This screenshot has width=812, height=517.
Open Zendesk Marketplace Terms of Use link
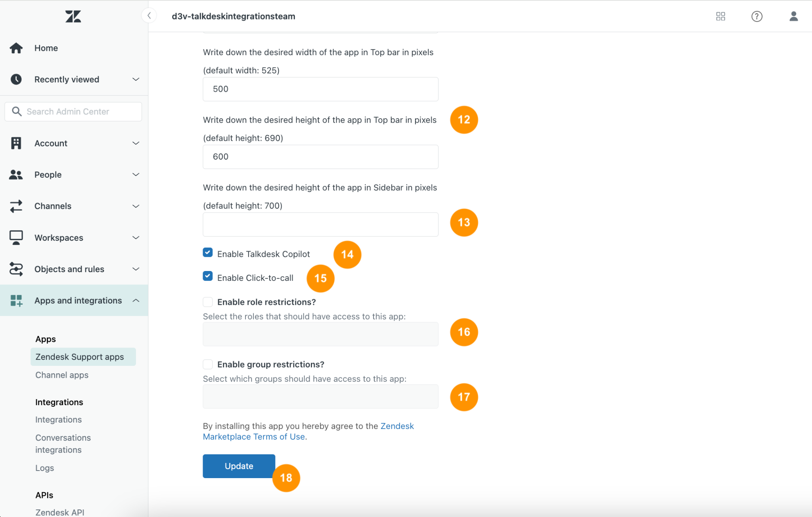308,431
